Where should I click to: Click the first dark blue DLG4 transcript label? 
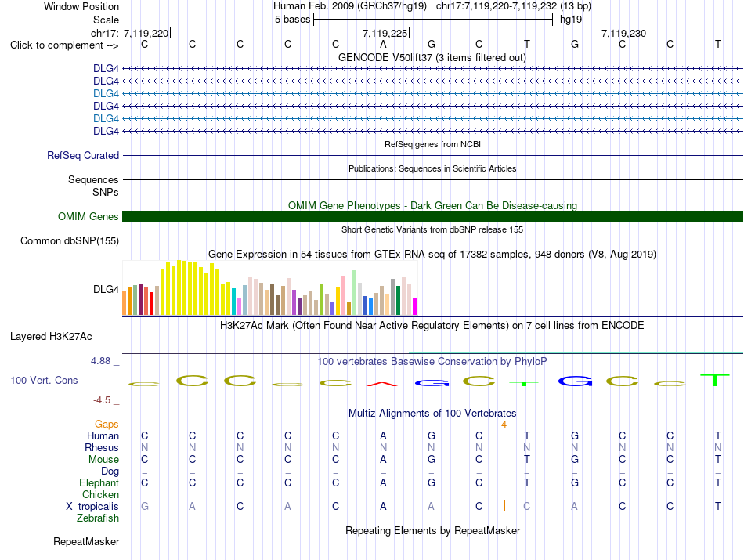[106, 68]
